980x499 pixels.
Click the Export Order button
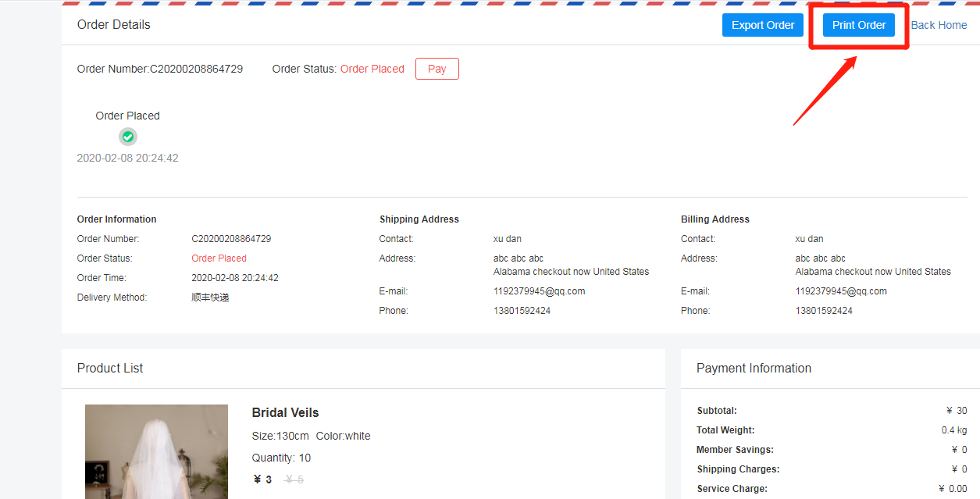(762, 25)
